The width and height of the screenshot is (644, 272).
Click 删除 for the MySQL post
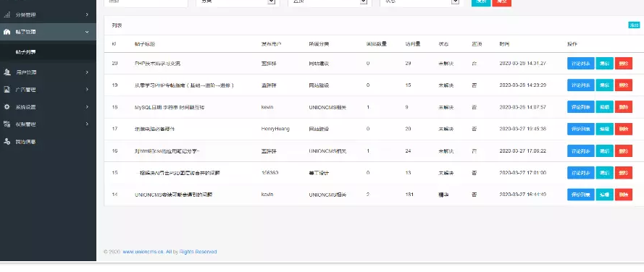(623, 106)
